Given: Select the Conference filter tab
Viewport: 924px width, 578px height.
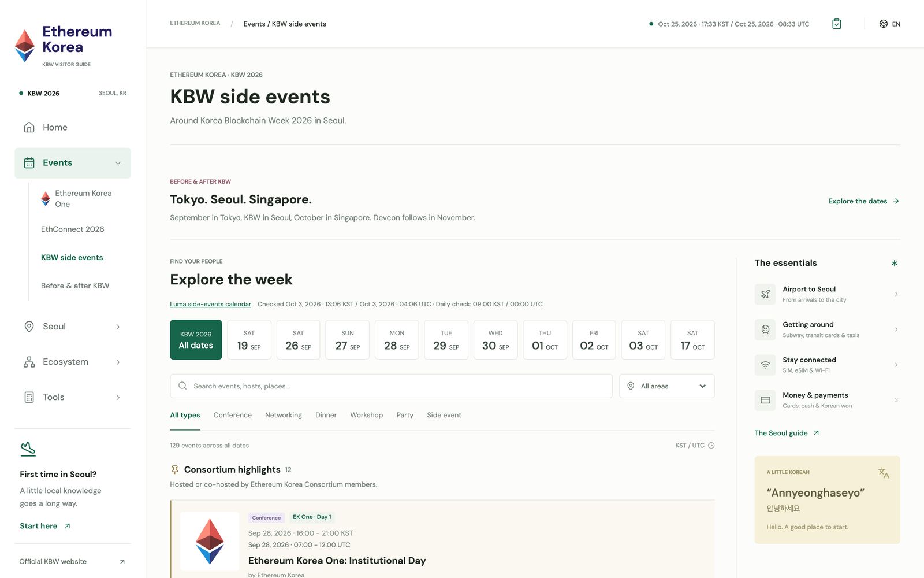Looking at the screenshot, I should pos(232,415).
